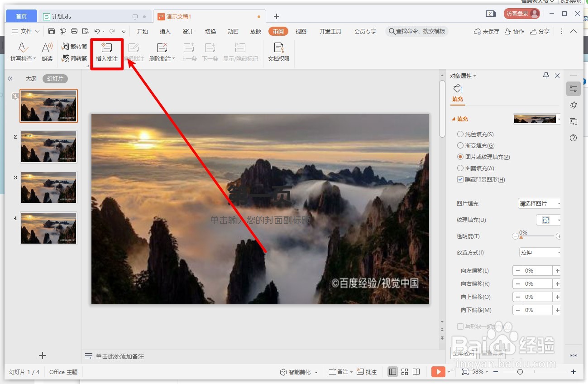This screenshot has width=588, height=384.
Task: Open placement mode 拉伸 dropdown
Action: [x=540, y=253]
